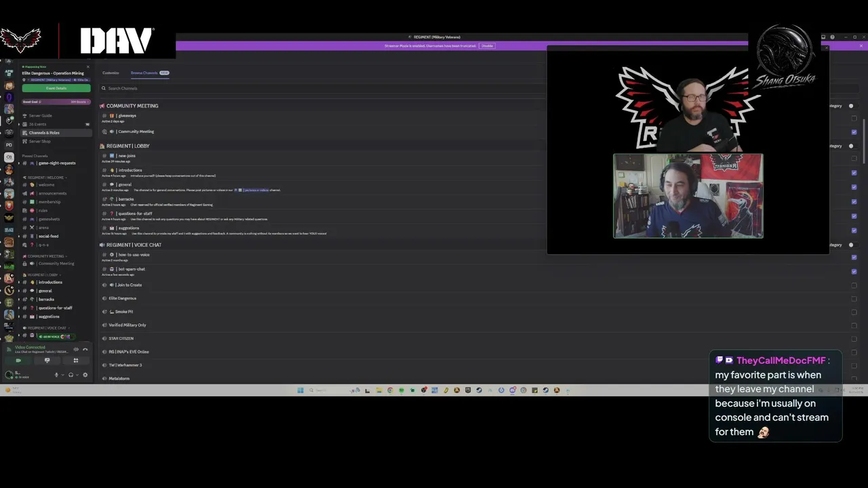Open 38 Events in sidebar

coord(56,124)
